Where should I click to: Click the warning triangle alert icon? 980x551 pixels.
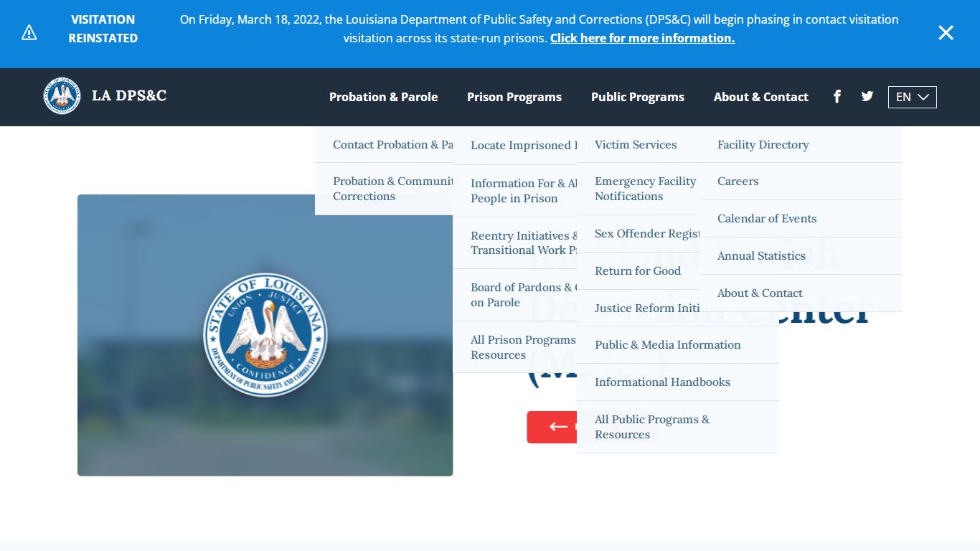29,32
